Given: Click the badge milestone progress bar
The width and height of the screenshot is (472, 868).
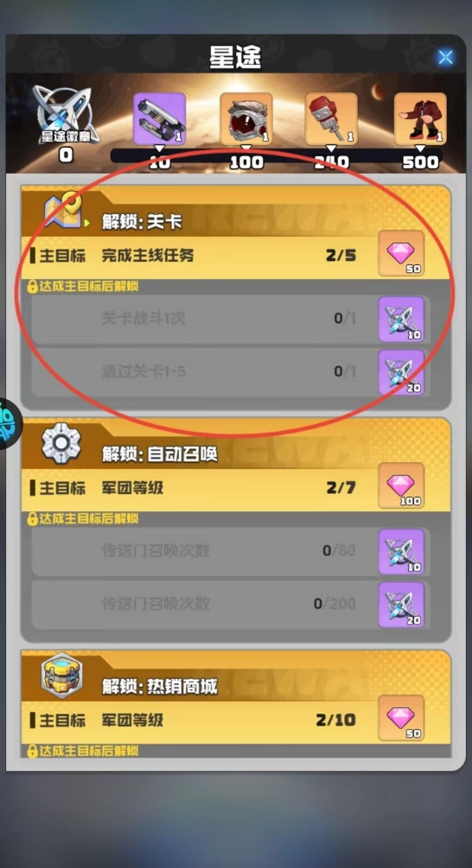Looking at the screenshot, I should (x=276, y=155).
